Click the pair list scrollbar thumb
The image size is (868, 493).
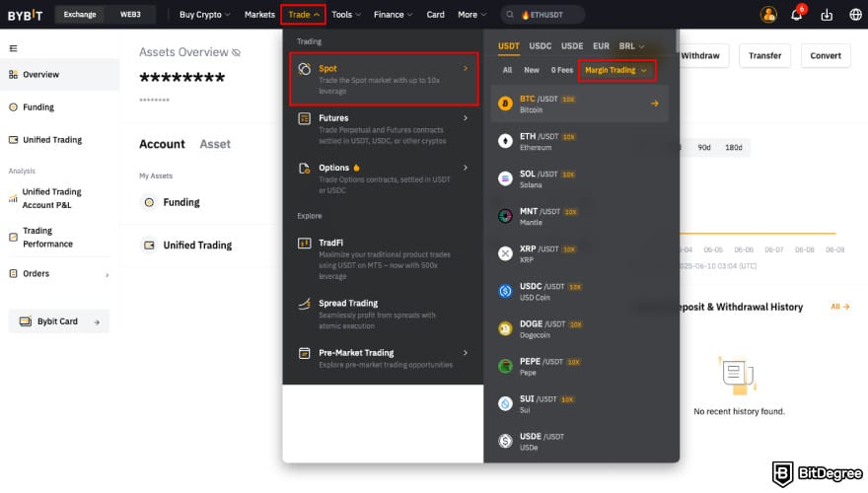click(x=677, y=41)
